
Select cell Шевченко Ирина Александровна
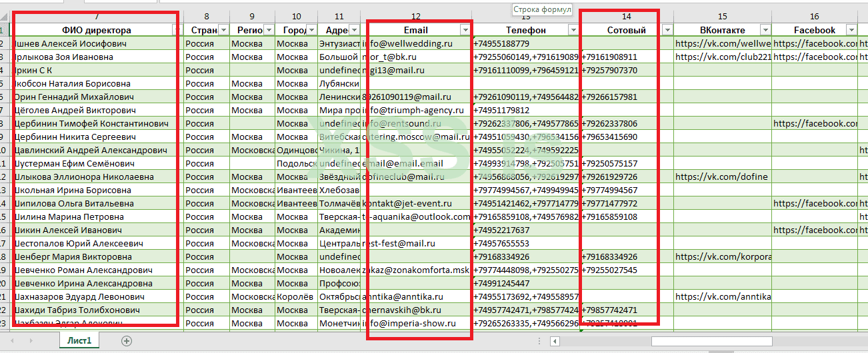97,283
